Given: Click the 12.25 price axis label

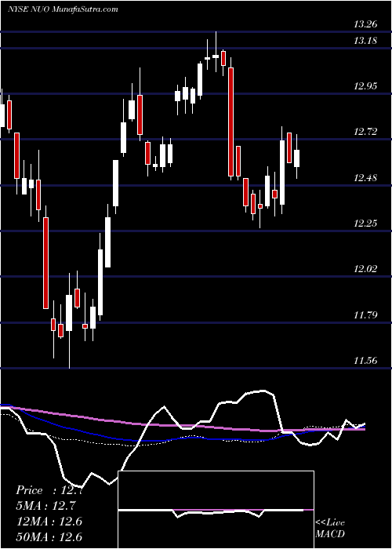Looking at the screenshot, I should click(365, 224).
